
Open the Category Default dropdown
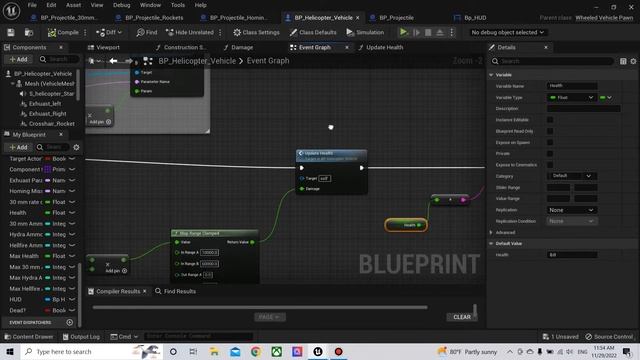point(571,176)
